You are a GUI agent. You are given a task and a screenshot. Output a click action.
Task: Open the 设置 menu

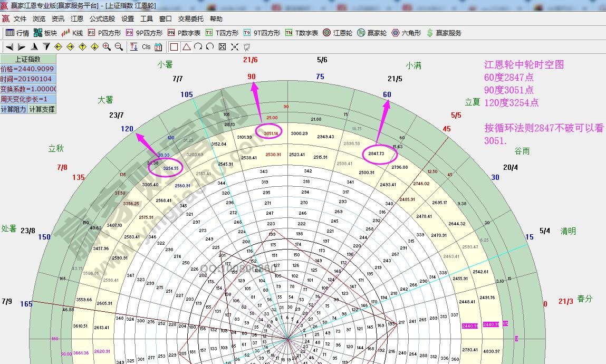click(x=127, y=18)
